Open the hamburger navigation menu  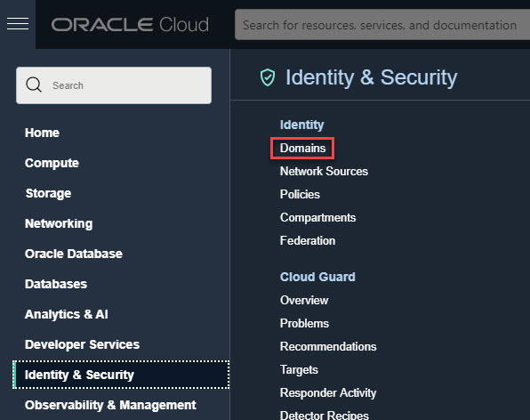(x=18, y=24)
